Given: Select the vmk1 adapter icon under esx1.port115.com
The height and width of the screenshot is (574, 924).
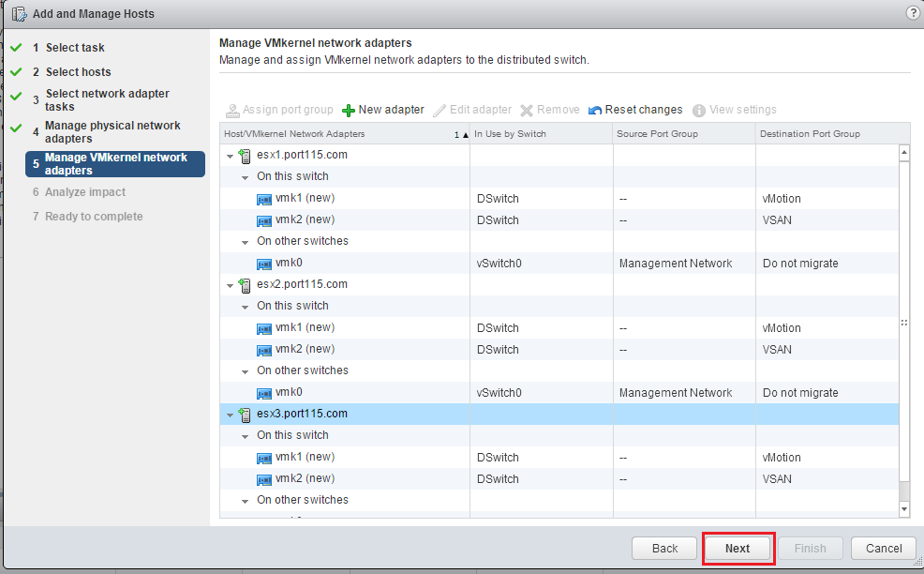Looking at the screenshot, I should [x=264, y=199].
